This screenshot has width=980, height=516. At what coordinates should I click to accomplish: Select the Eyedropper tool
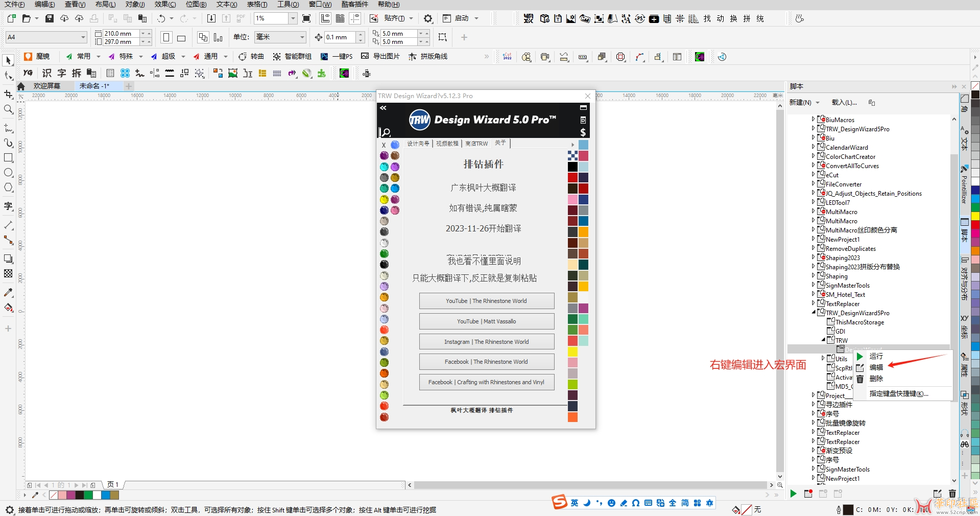tap(8, 293)
